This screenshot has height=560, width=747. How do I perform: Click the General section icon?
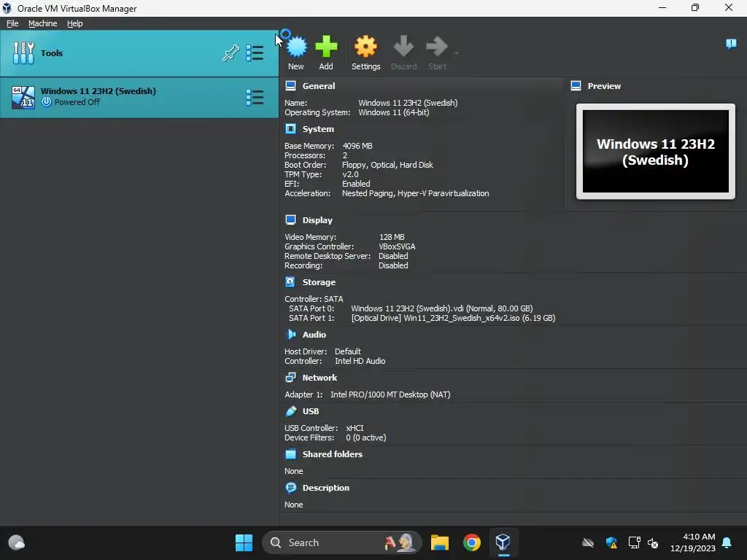[290, 86]
